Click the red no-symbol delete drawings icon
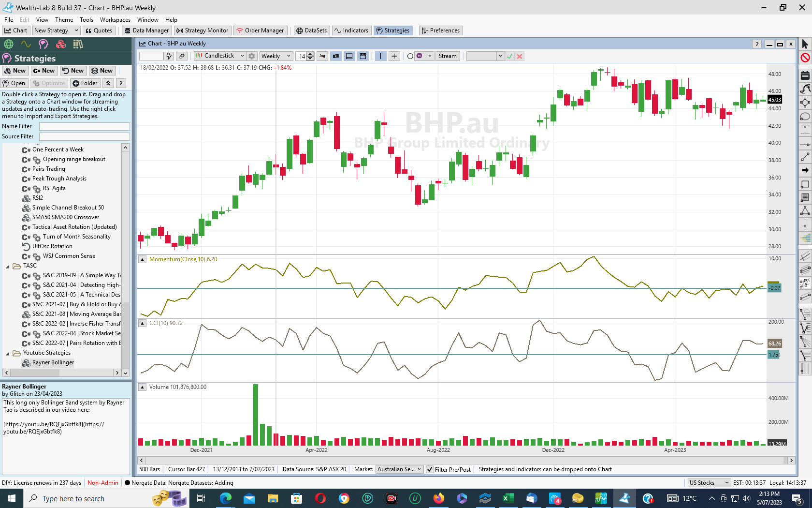 805,58
